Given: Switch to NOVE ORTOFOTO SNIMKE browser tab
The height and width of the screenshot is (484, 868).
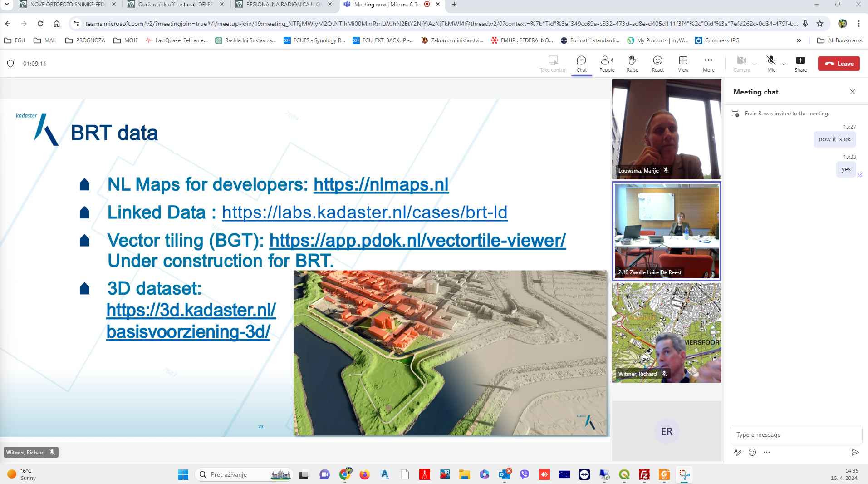Looking at the screenshot, I should click(x=68, y=5).
